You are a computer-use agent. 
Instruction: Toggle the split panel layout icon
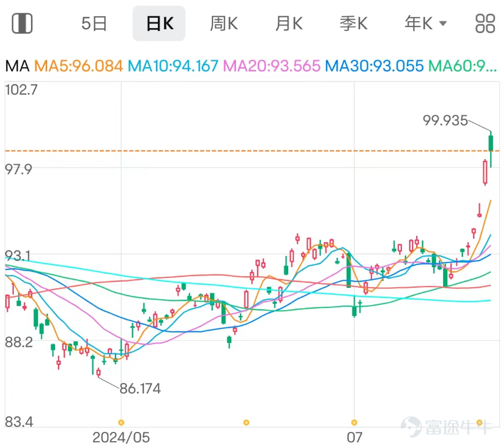tap(22, 23)
